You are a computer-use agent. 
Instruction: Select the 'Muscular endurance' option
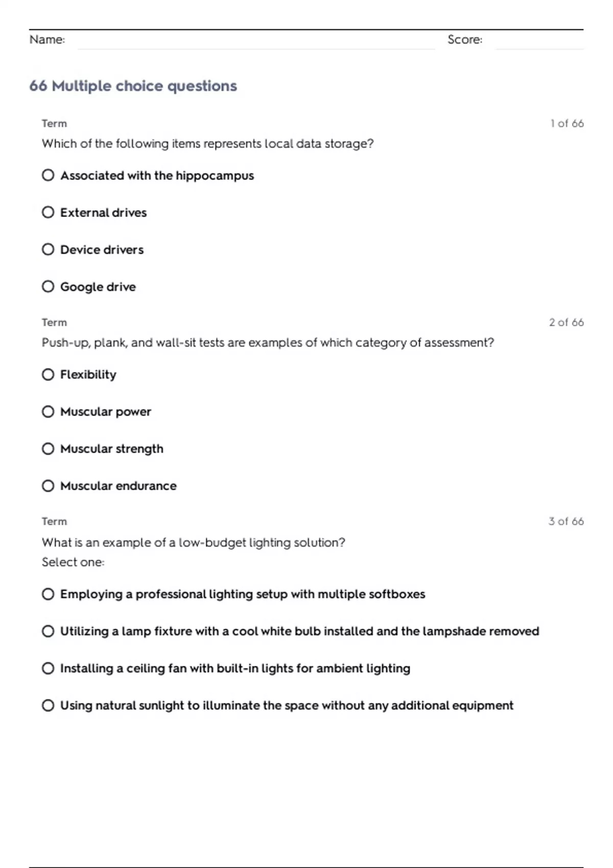(x=48, y=486)
